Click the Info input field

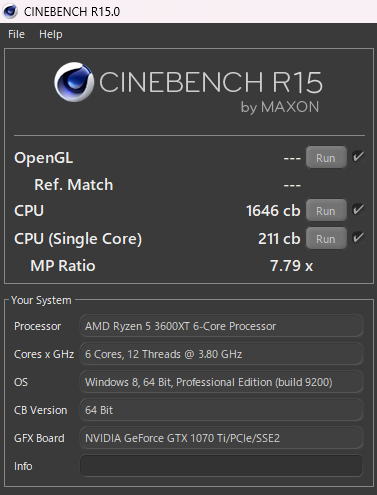(x=221, y=466)
